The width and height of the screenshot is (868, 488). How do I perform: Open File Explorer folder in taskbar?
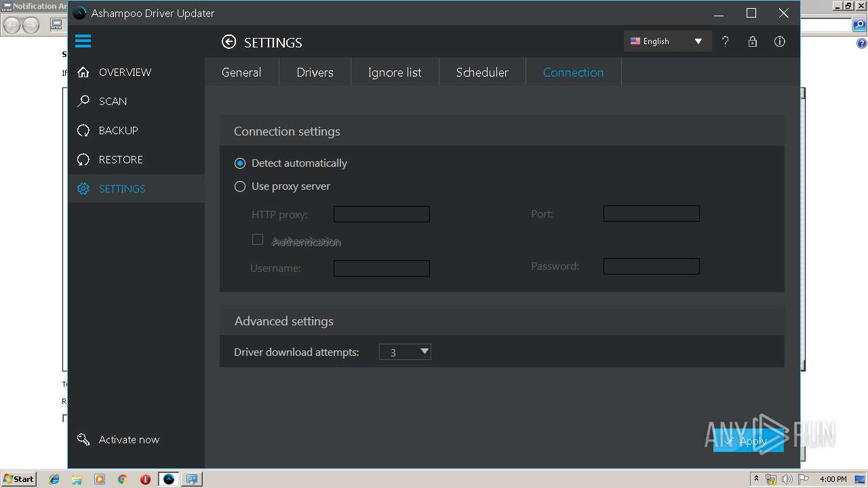click(x=77, y=479)
